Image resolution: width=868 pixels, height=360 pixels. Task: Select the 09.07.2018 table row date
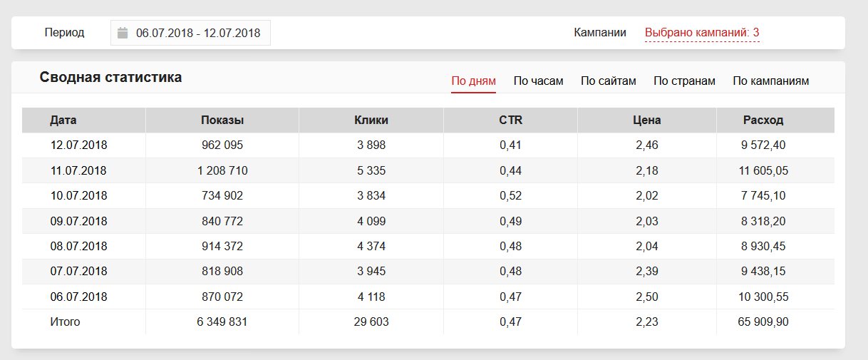[x=78, y=221]
